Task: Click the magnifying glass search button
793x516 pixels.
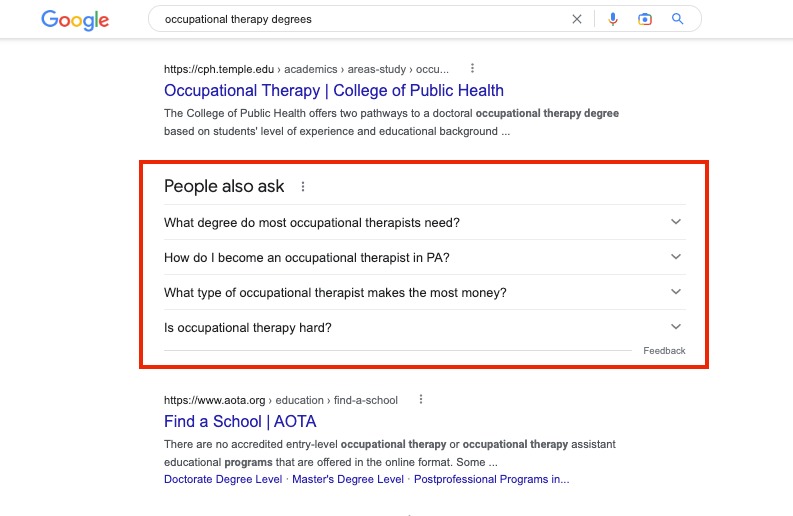Action: 678,19
